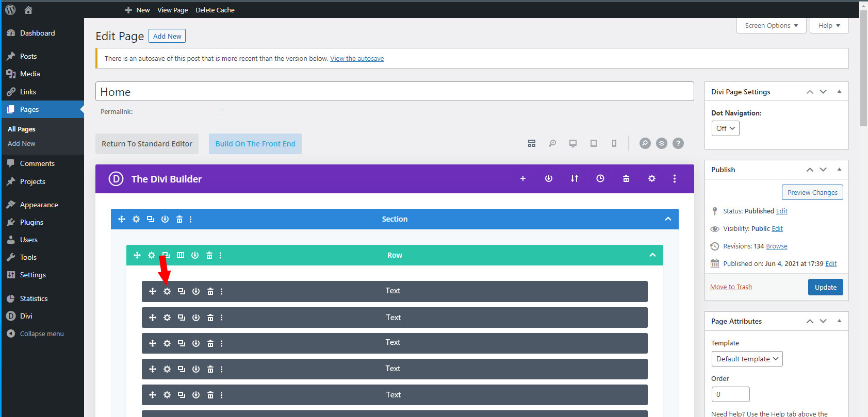This screenshot has width=868, height=417.
Task: Open wireframe view icon in builder toolbar
Action: click(532, 143)
